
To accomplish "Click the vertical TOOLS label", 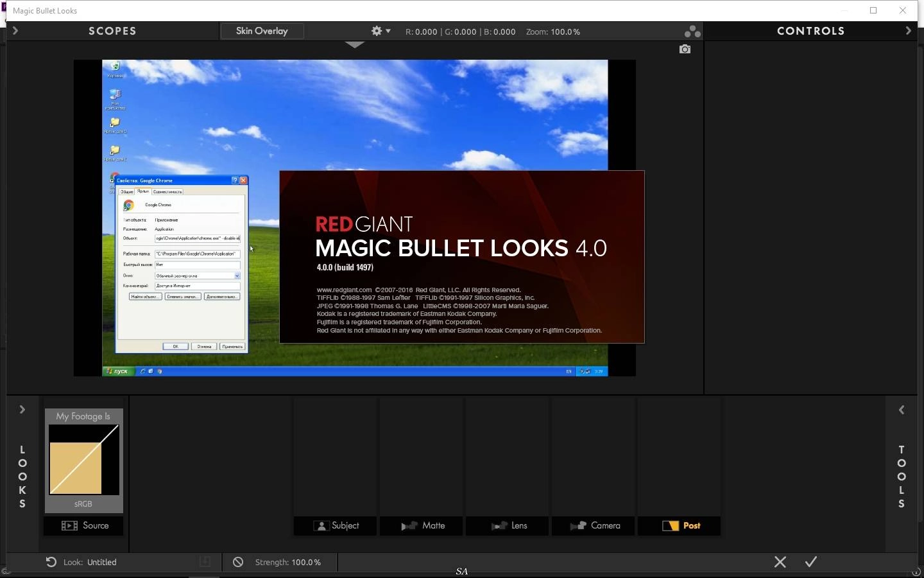I will pyautogui.click(x=902, y=477).
